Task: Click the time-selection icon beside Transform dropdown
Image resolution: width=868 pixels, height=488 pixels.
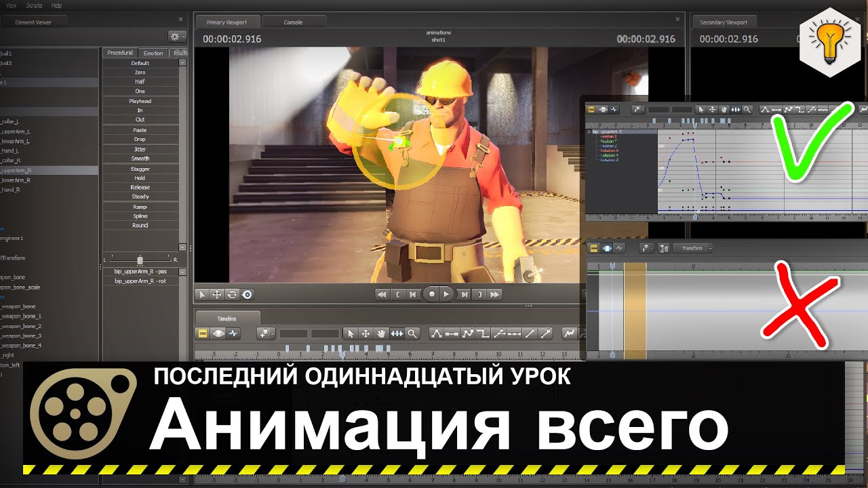Action: pos(663,248)
